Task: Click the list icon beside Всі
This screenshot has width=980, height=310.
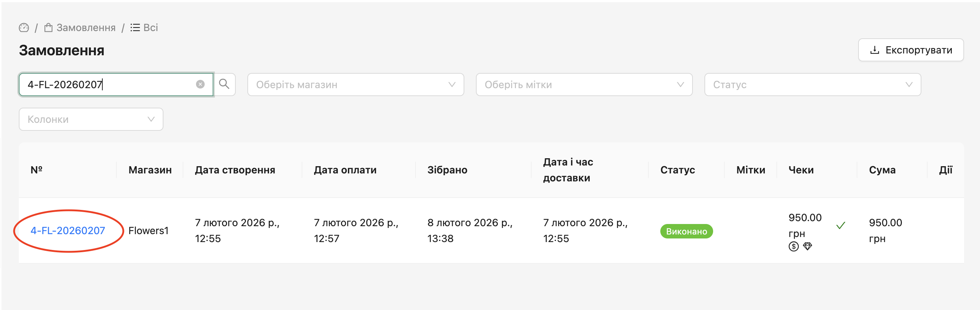Action: [x=135, y=28]
